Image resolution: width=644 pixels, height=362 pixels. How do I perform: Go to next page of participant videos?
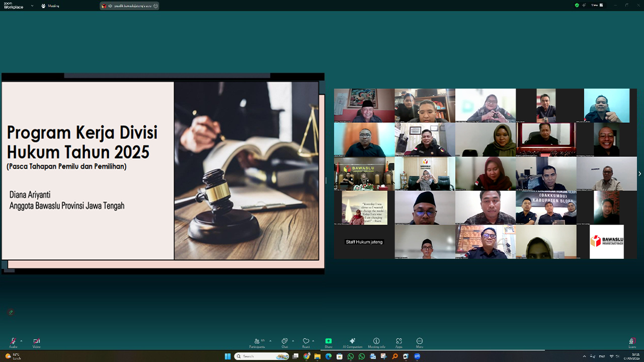coord(639,174)
